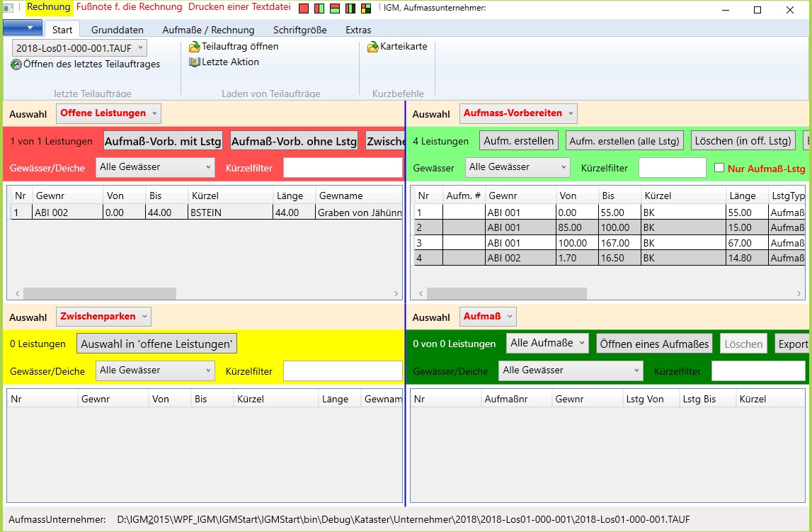Click Auswahl in 'offene Leistungen' button
The image size is (812, 532).
point(156,344)
